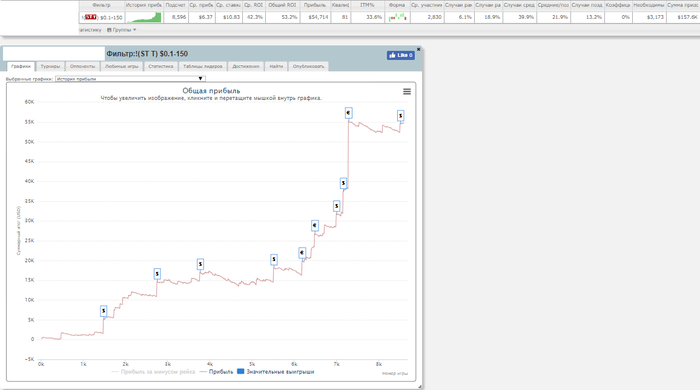
Task: Click the dollar marker near 5K profit
Action: (104, 311)
